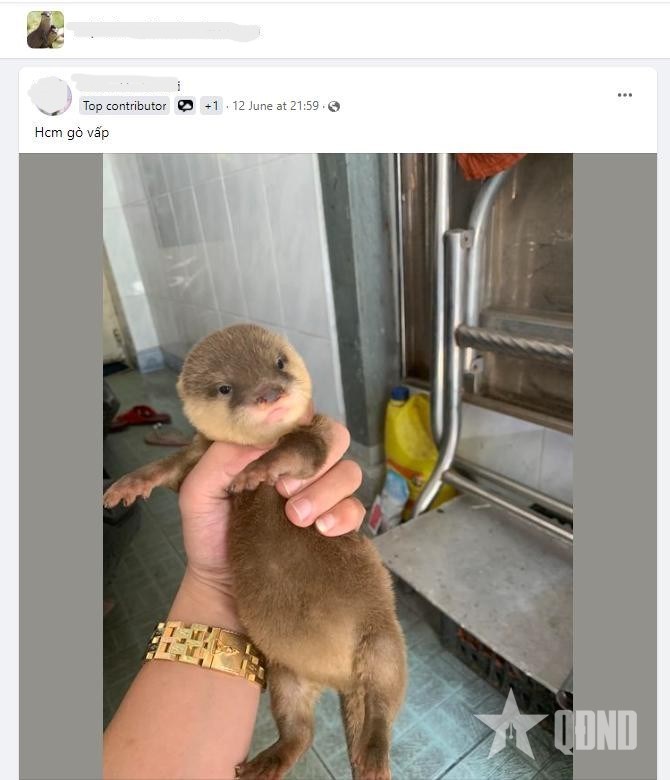This screenshot has width=670, height=780.
Task: Click the QDND watermark letters
Action: pos(596,730)
